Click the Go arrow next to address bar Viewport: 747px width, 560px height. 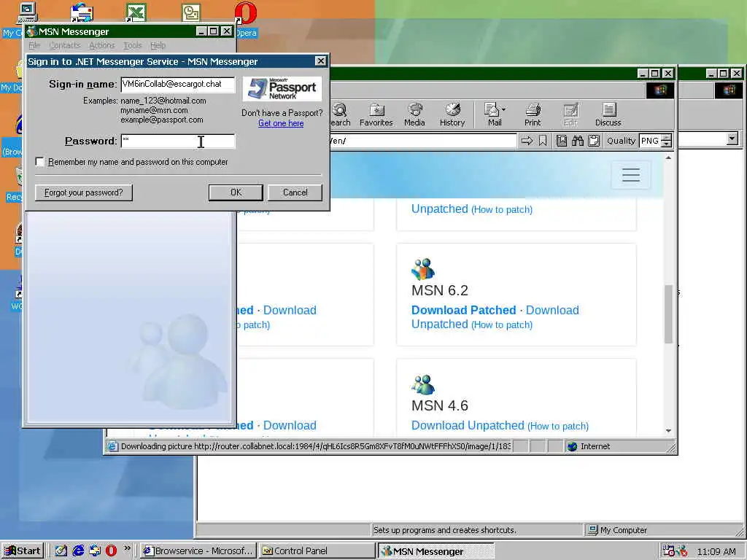pos(527,141)
